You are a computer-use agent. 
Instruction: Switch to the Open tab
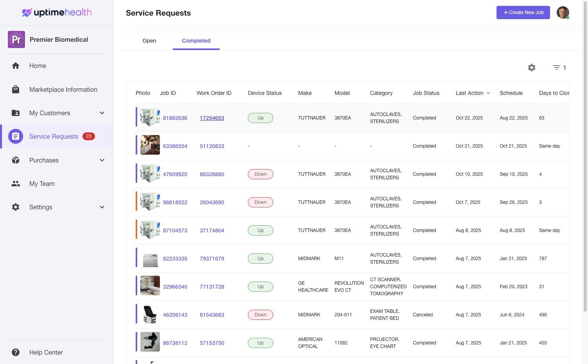tap(149, 41)
